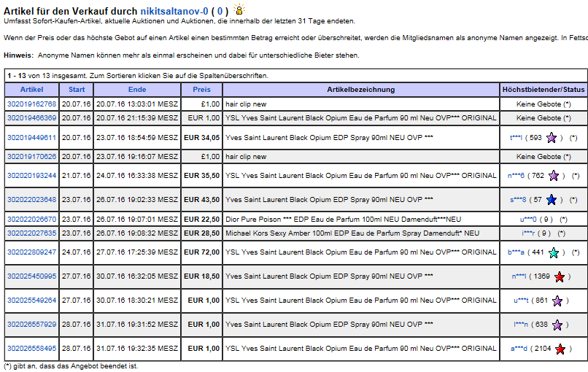Select the price EUR 22,50
The height and width of the screenshot is (372, 588).
(202, 219)
